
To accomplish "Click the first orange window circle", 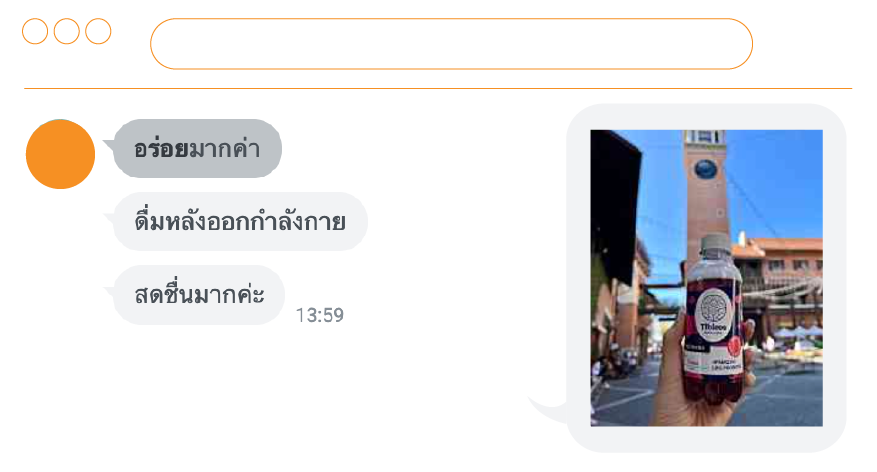I will (35, 31).
